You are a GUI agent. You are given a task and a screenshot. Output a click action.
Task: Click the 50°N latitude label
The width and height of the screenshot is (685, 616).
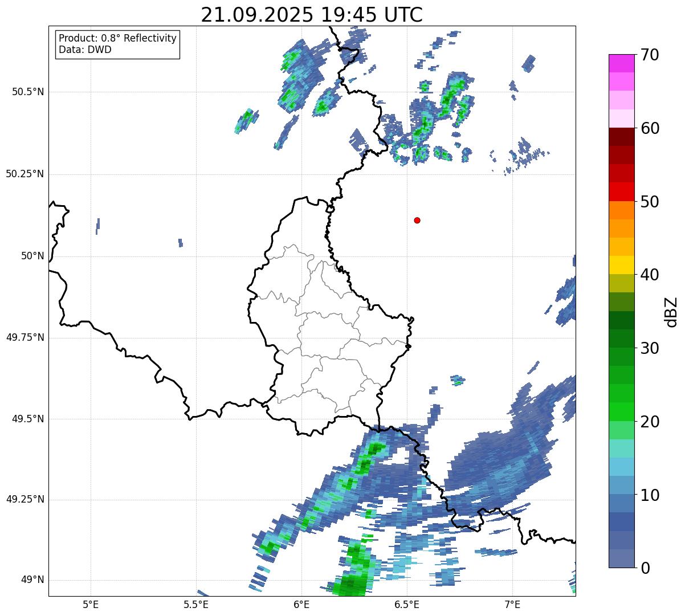tap(32, 256)
